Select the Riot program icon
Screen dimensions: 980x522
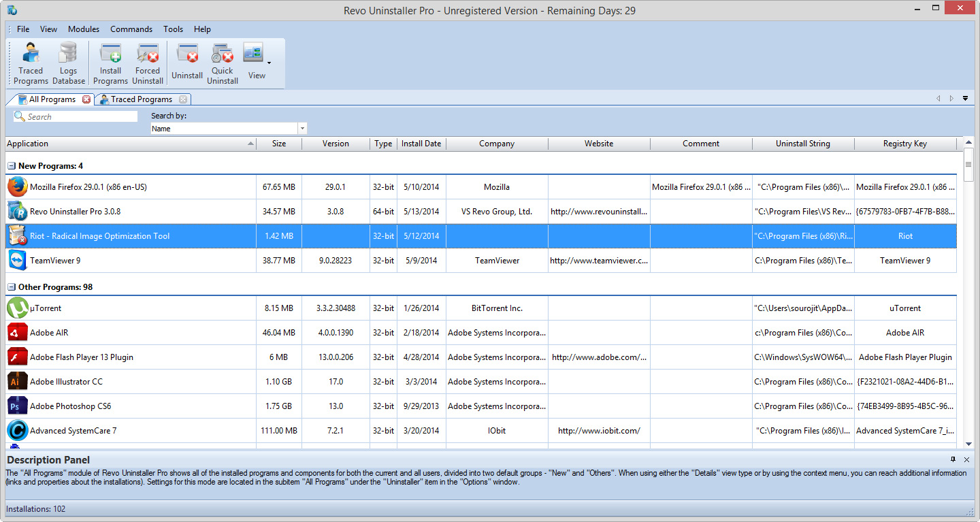point(18,235)
